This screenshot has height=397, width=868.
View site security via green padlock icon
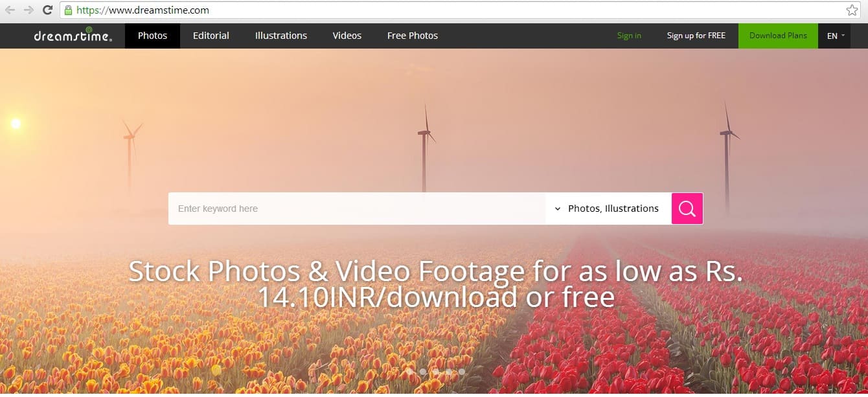coord(68,10)
